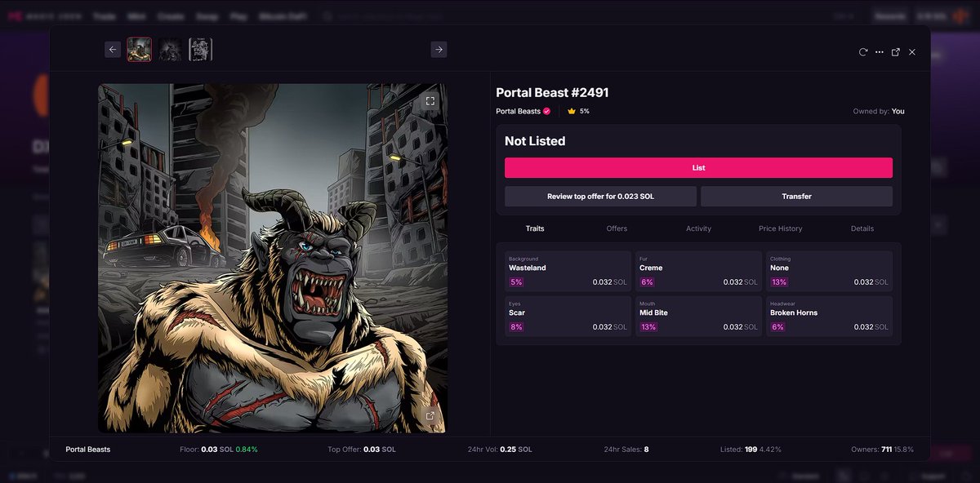Image resolution: width=980 pixels, height=483 pixels.
Task: Click the 6% badge on the Creme trait
Action: click(647, 282)
